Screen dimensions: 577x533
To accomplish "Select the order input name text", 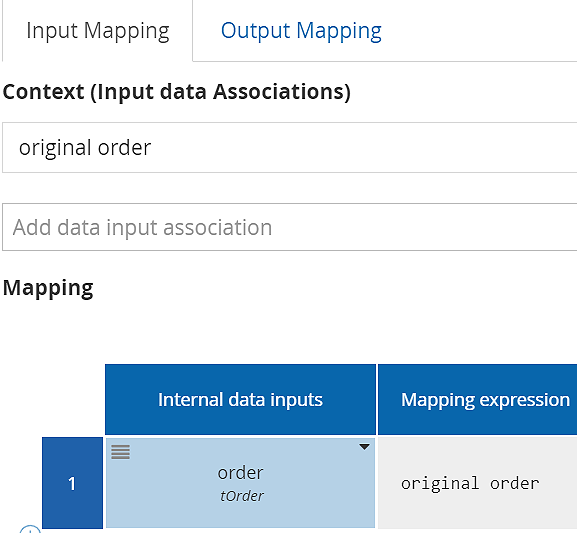I will click(x=240, y=473).
